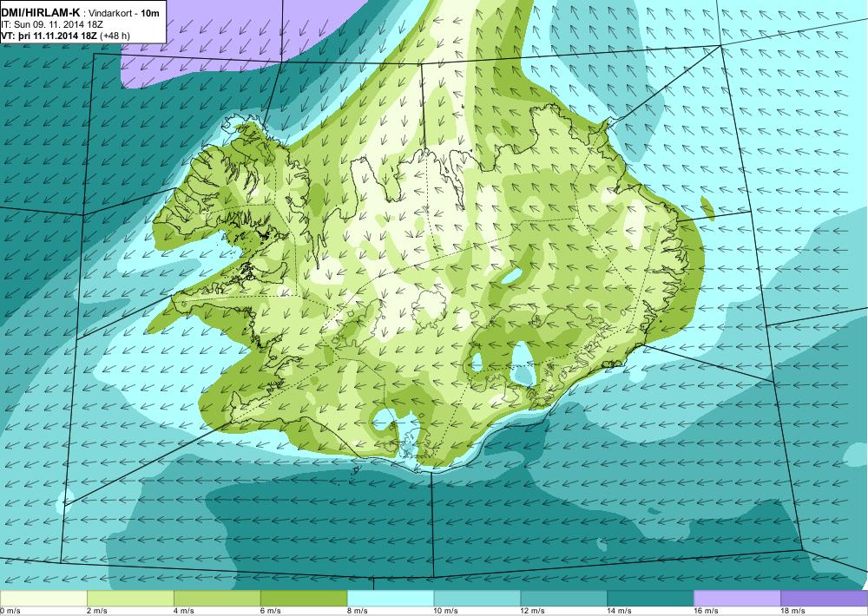This screenshot has height=616, width=868.
Task: Click the '18 m/s' legend label
Action: (792, 611)
